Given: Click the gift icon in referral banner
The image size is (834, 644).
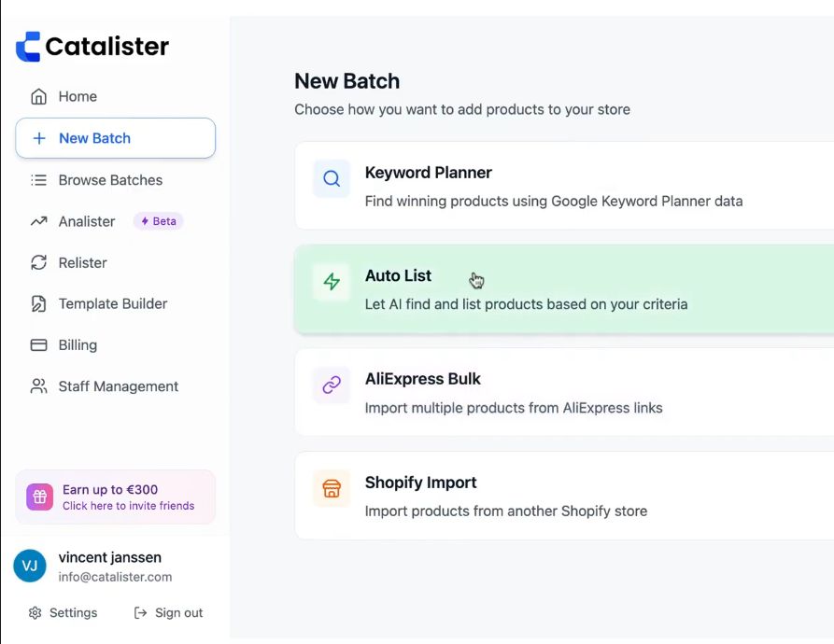Looking at the screenshot, I should tap(40, 497).
